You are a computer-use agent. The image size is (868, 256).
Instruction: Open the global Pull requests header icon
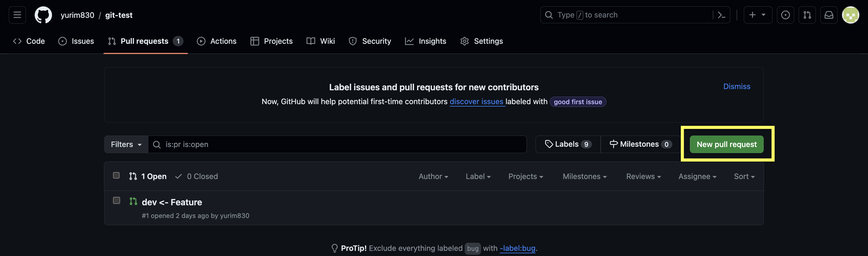click(807, 15)
